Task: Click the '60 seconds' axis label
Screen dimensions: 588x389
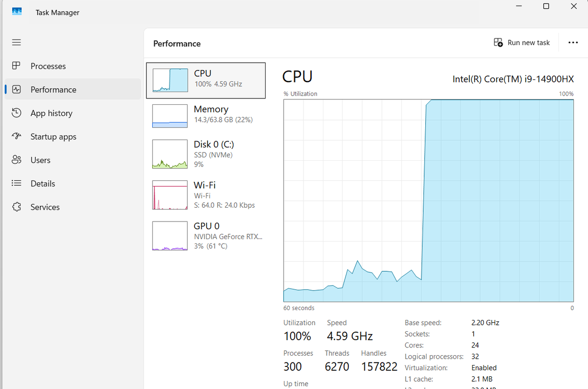Action: [x=299, y=308]
